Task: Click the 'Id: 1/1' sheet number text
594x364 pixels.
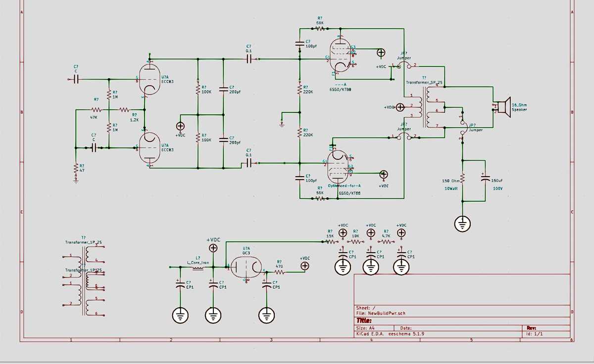Action: pos(535,334)
